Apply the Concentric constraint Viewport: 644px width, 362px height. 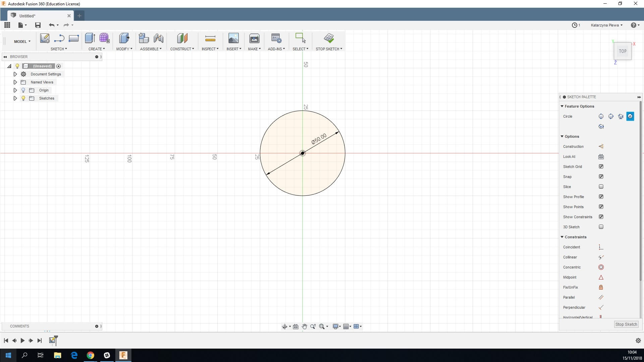point(601,267)
